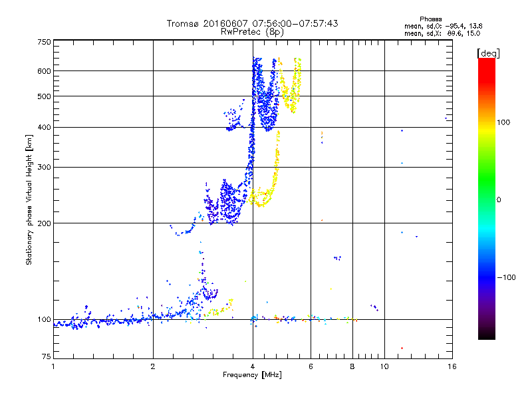The image size is (532, 399).
Task: Click the 'Stationary phase Virtual Height [km]' axis label
Action: pos(29,199)
